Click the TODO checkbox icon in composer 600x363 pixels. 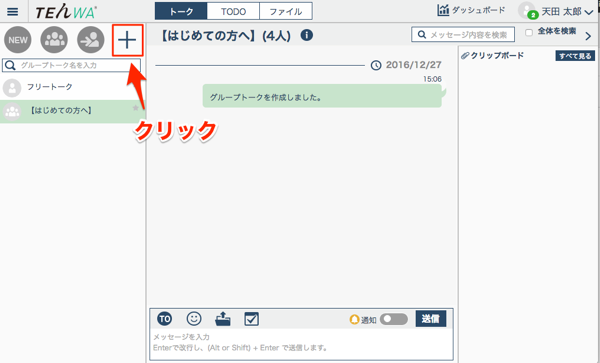click(251, 319)
